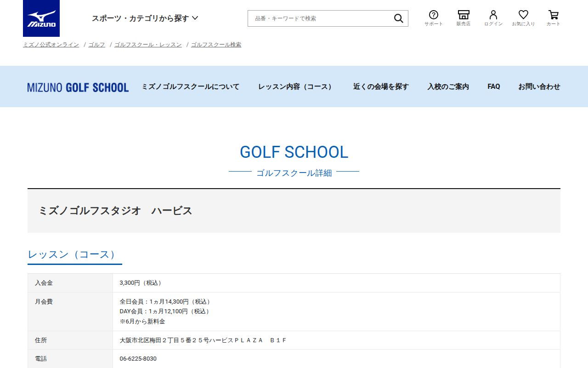This screenshot has height=368, width=588.
Task: Click the 月会費 row label
Action: (44, 302)
